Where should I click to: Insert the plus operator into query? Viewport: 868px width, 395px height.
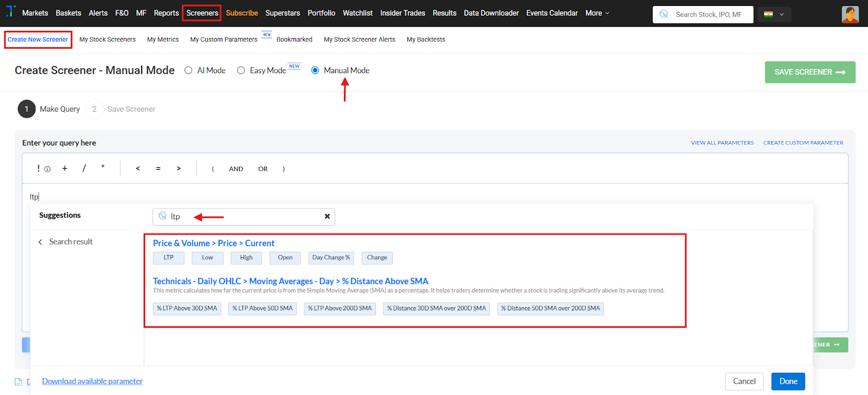[x=65, y=169]
